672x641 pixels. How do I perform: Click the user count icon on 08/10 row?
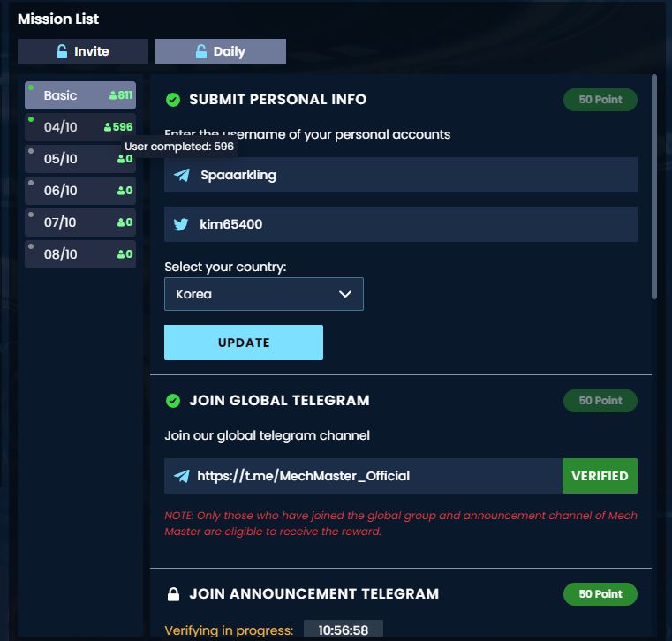point(121,254)
